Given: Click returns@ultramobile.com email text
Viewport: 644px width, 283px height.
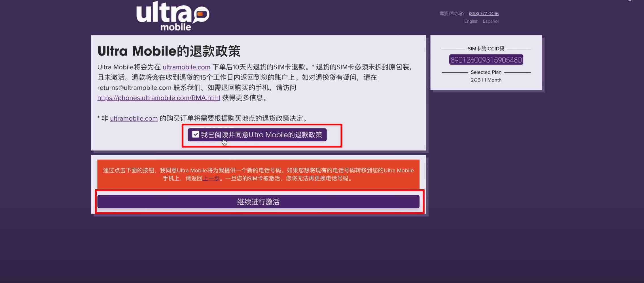Looking at the screenshot, I should click(134, 88).
